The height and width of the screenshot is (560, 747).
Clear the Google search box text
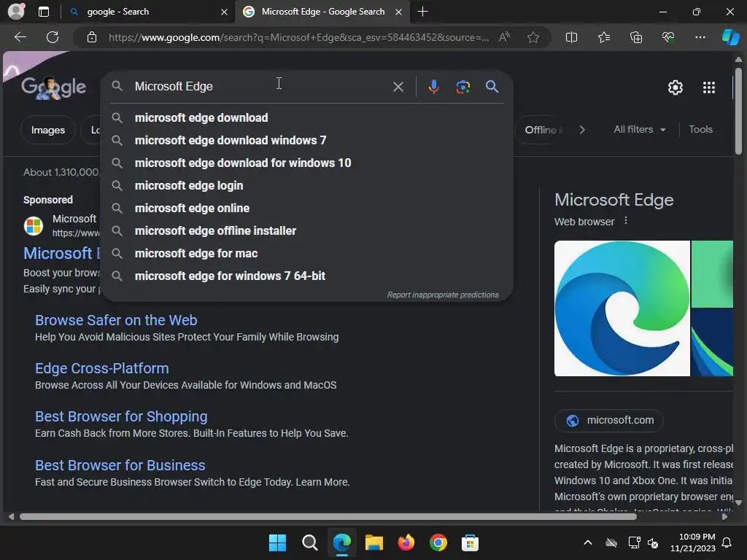tap(398, 87)
